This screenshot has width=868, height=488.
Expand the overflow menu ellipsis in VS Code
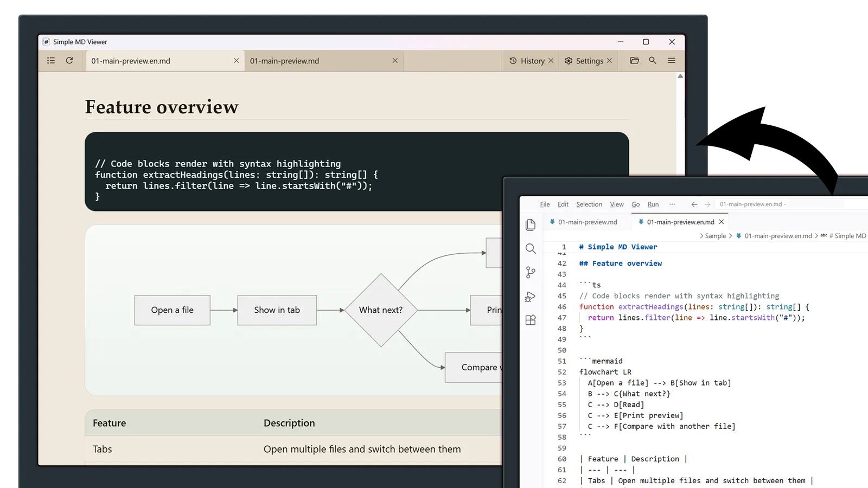click(672, 204)
